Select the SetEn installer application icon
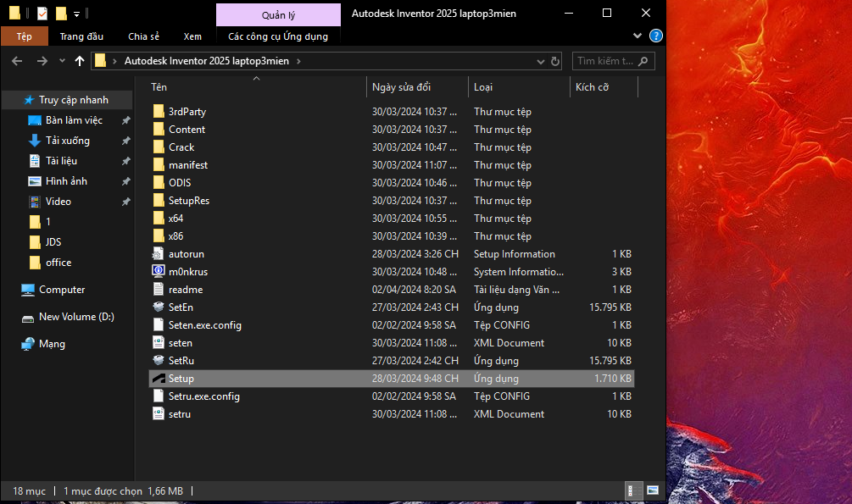Image resolution: width=852 pixels, height=504 pixels. 158,307
